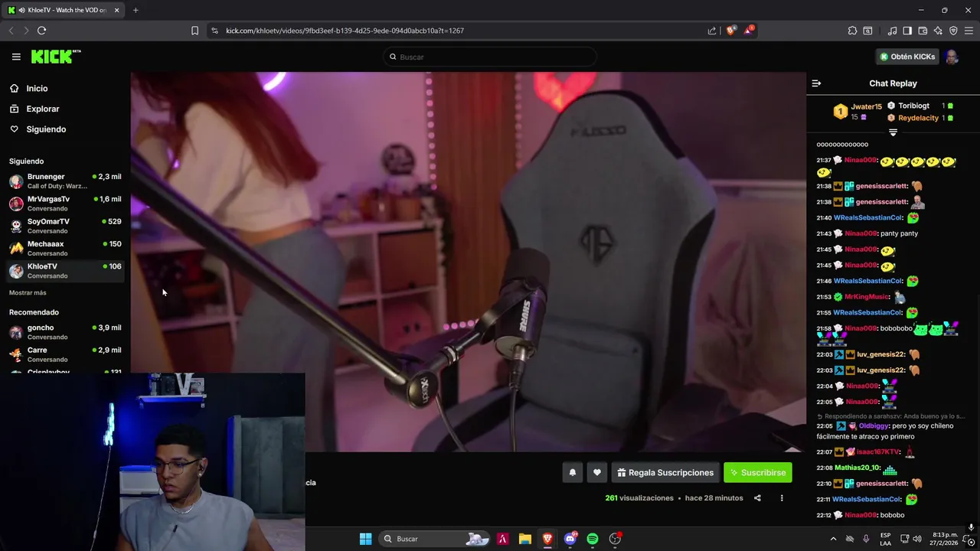Share the video via the share icon
Screen dimensions: 980x551
pyautogui.click(x=757, y=498)
